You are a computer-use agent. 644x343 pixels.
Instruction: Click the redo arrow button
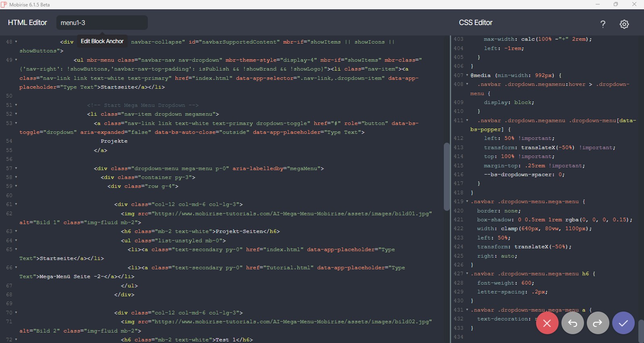click(x=598, y=323)
